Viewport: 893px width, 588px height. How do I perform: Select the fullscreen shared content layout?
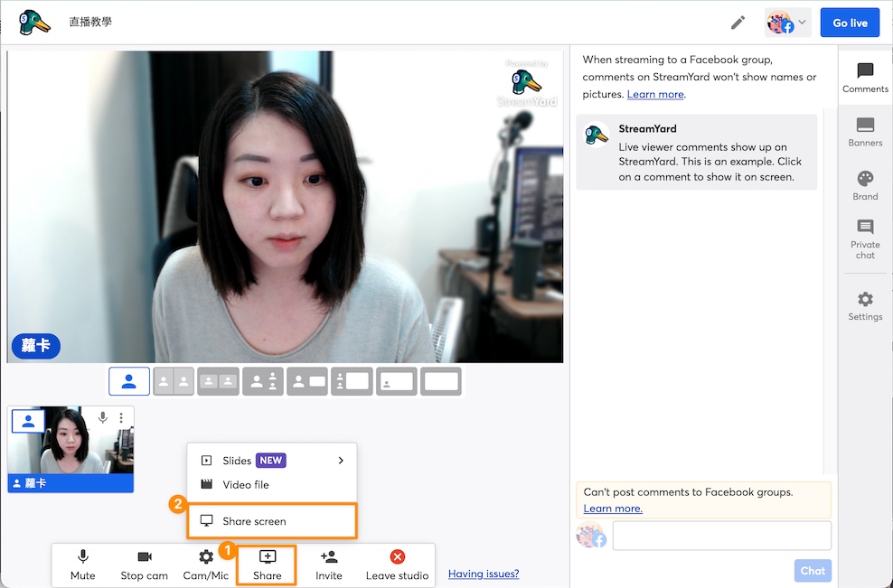tap(441, 381)
